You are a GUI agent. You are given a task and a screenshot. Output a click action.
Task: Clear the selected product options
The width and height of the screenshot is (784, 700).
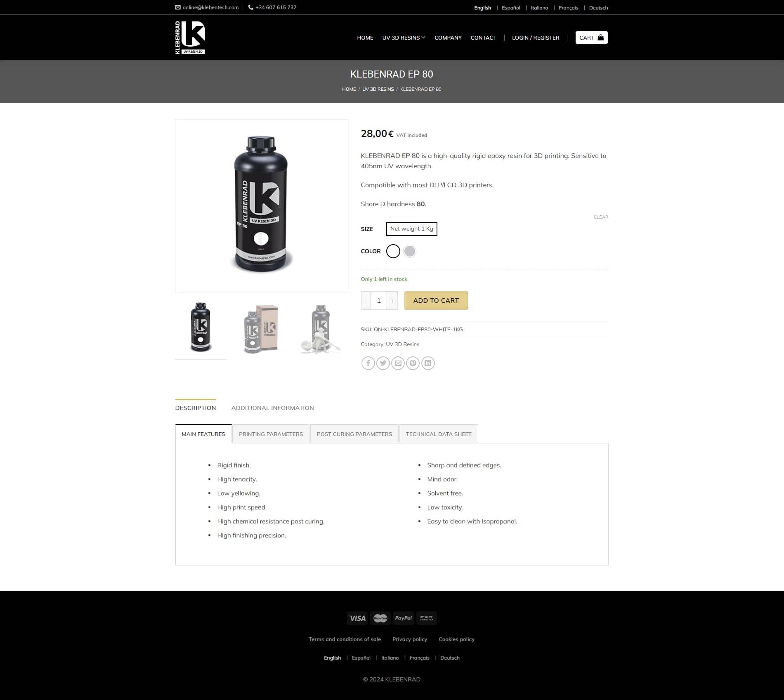click(601, 217)
